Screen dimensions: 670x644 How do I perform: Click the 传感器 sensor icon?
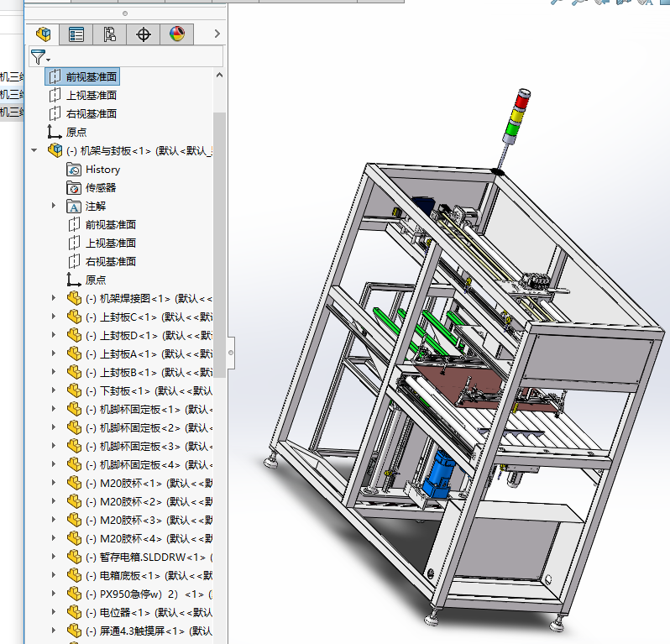(74, 187)
